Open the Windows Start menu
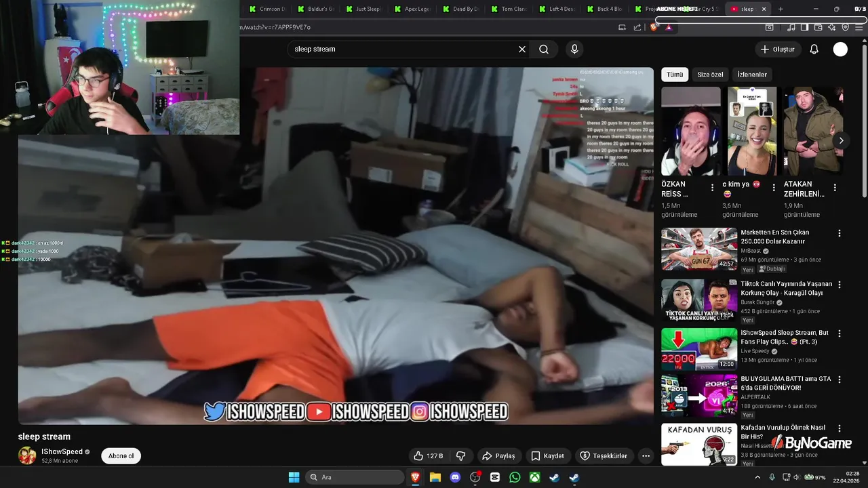The image size is (868, 488). 294,477
